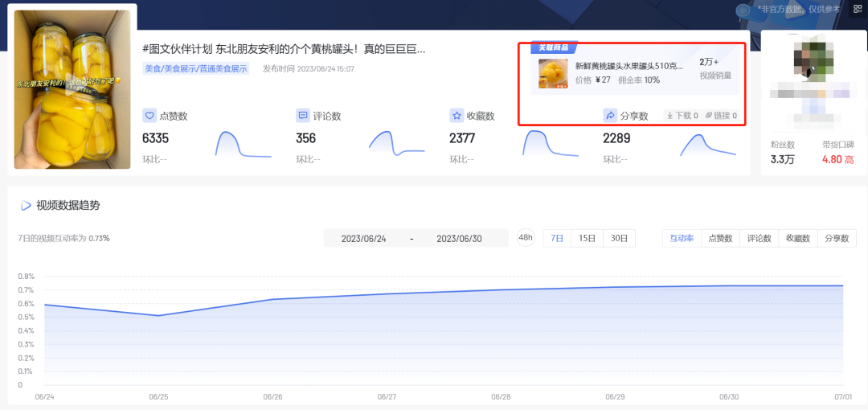Click the 06/25 label on chart axis
Screen dimensions: 868x410
click(159, 397)
